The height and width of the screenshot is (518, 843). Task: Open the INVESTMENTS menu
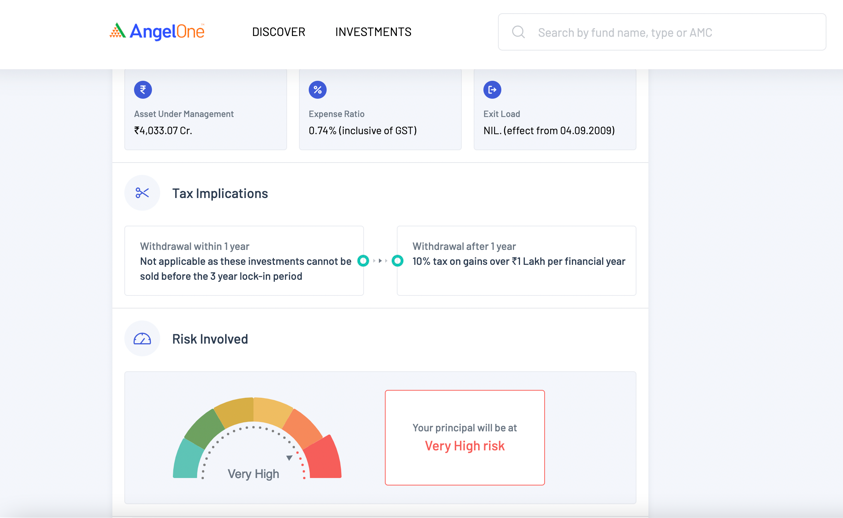373,32
